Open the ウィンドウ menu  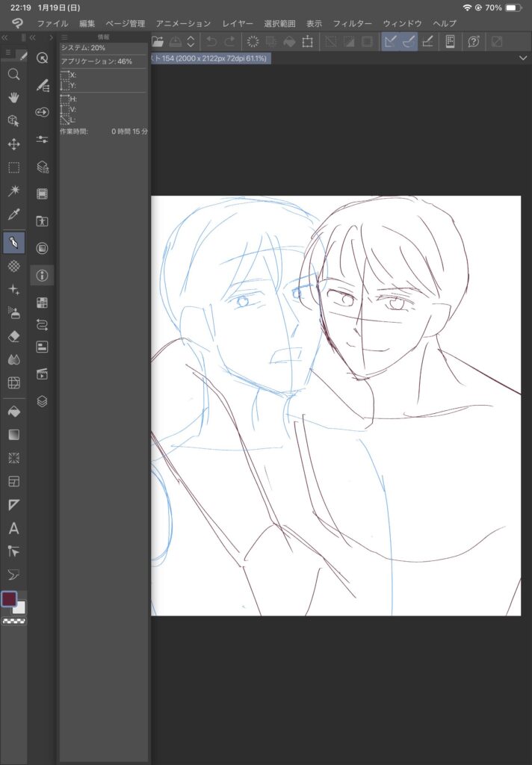(x=402, y=23)
